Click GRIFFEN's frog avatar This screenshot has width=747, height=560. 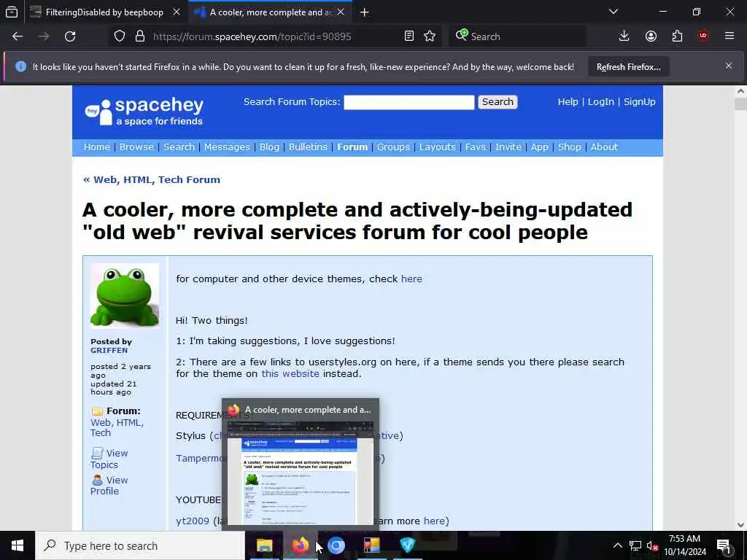coord(125,296)
